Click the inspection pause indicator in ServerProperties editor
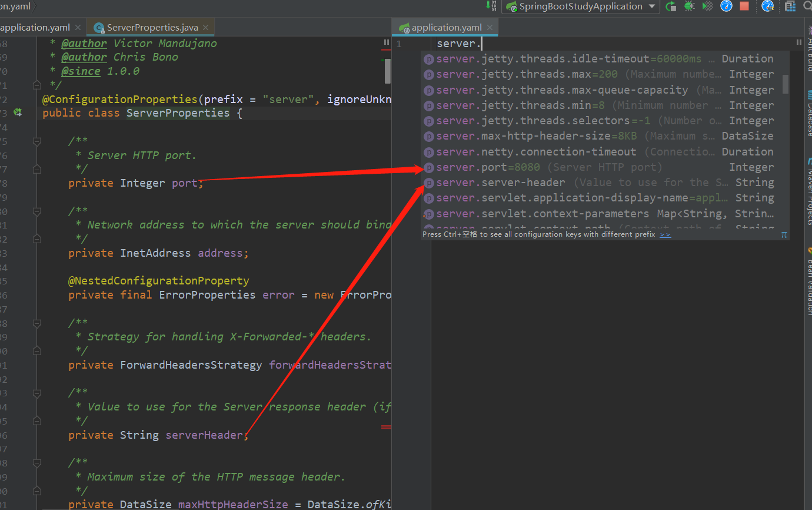812x510 pixels. 387,42
